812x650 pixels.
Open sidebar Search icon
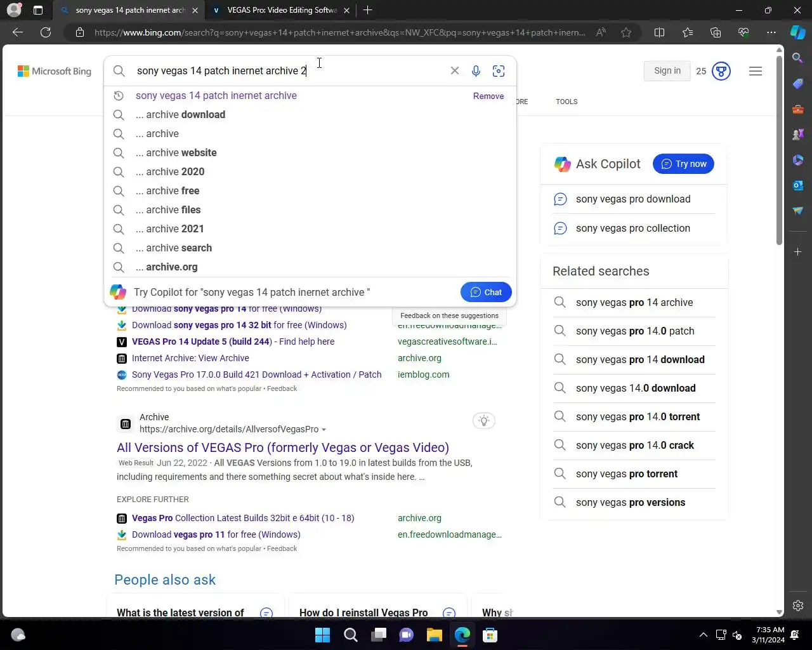(x=798, y=58)
